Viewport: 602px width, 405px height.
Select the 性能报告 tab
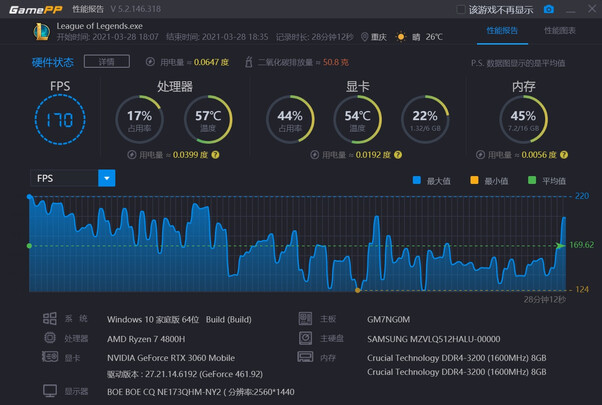502,31
